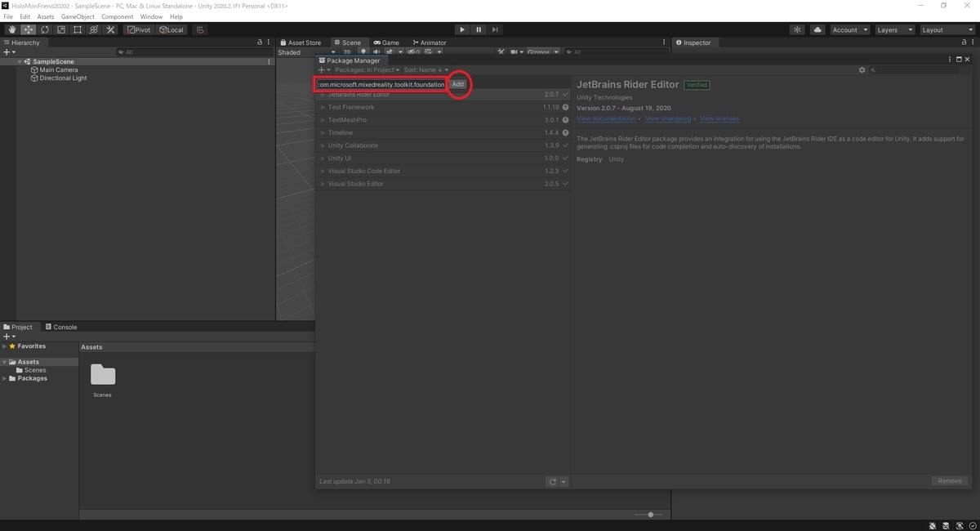This screenshot has height=531, width=980.
Task: Start Play mode
Action: 462,29
